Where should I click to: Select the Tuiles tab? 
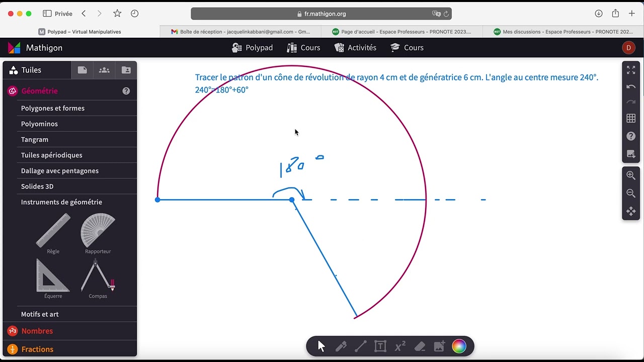37,70
